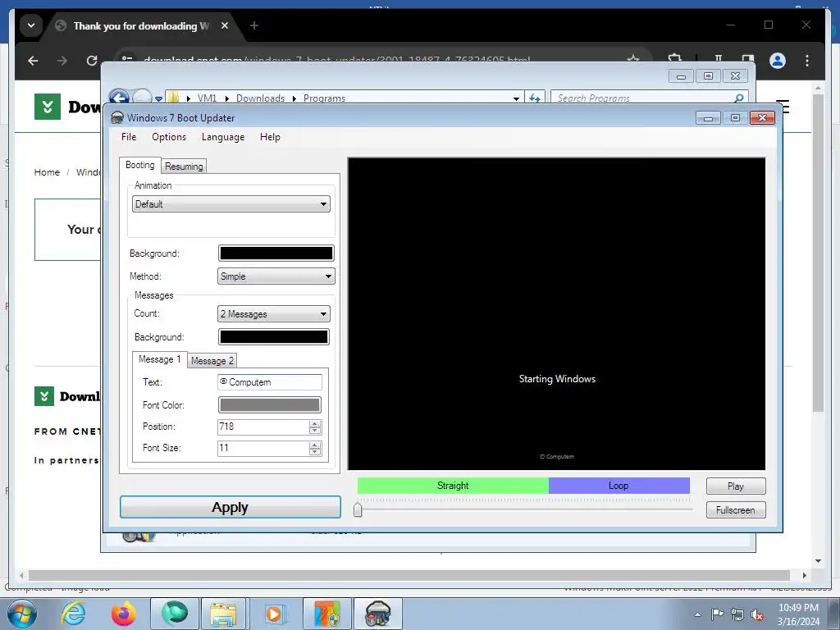
Task: Click the Chrome page vertical scrollbar
Action: tap(818, 252)
